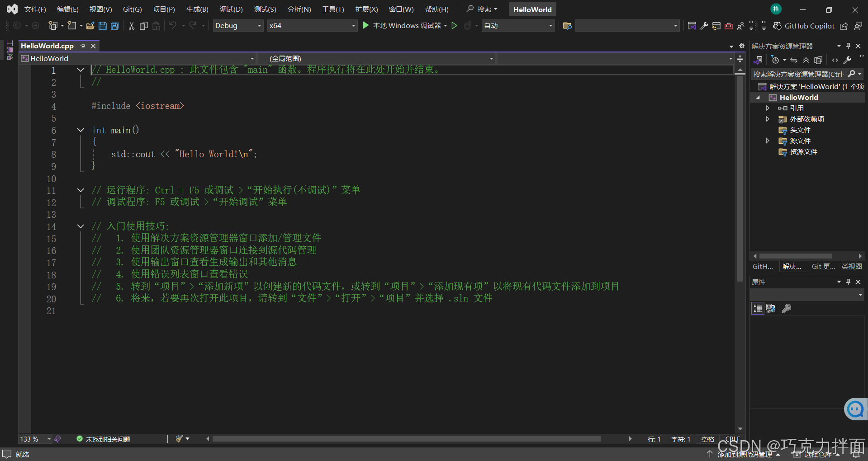Image resolution: width=868 pixels, height=461 pixels.
Task: Click the red Toolbox icon on the main toolbar
Action: coord(728,26)
